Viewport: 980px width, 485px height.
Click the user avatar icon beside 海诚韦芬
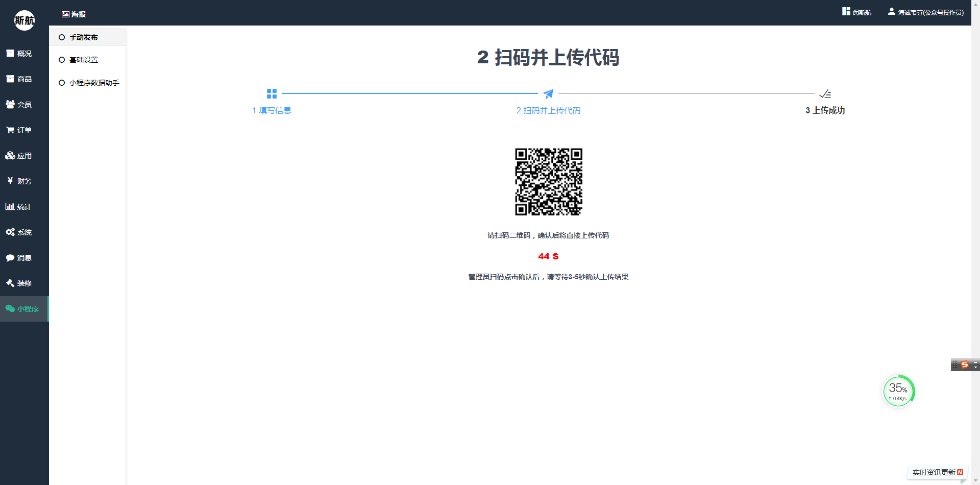pos(891,11)
